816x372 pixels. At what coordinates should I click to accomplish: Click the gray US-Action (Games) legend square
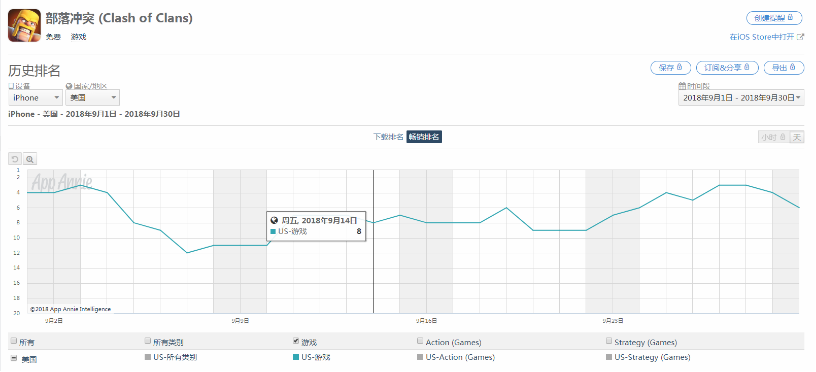[420, 357]
